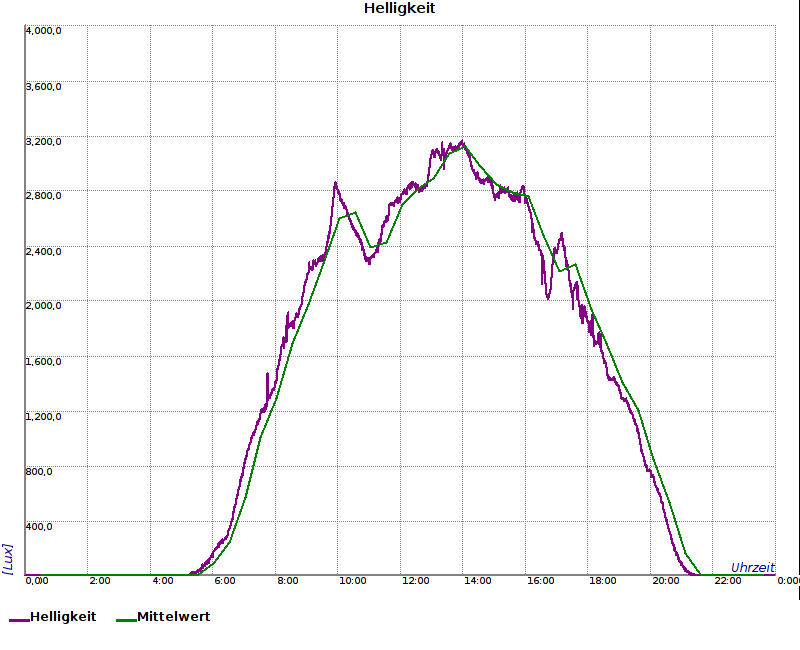Screen dimensions: 800x650
Task: Click the 4:00 time label
Action: (163, 581)
